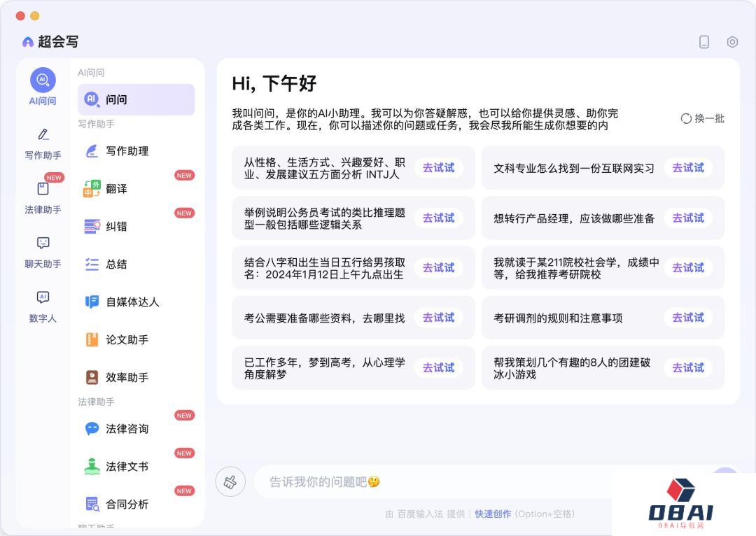756x536 pixels.
Task: Click 去试试 for 团建破冰小游戏 prompt
Action: click(x=688, y=368)
